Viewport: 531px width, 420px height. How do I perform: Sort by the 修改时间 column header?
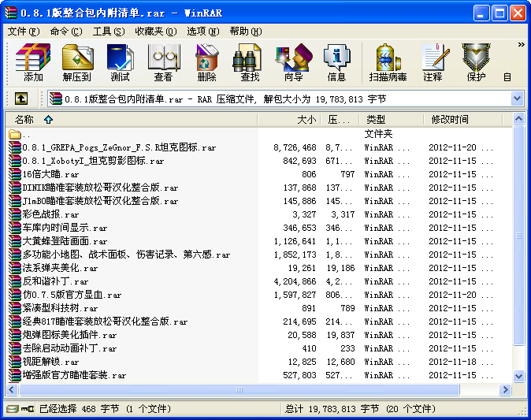463,120
